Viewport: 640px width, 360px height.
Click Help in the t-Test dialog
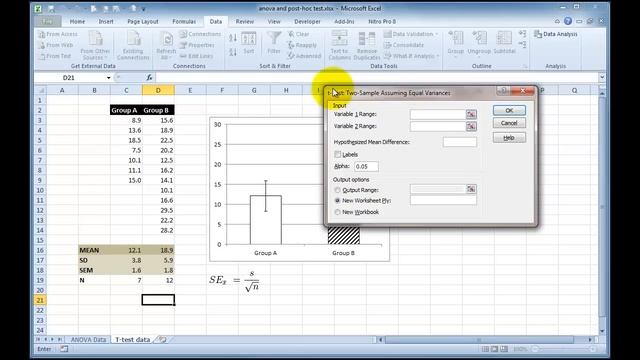509,138
